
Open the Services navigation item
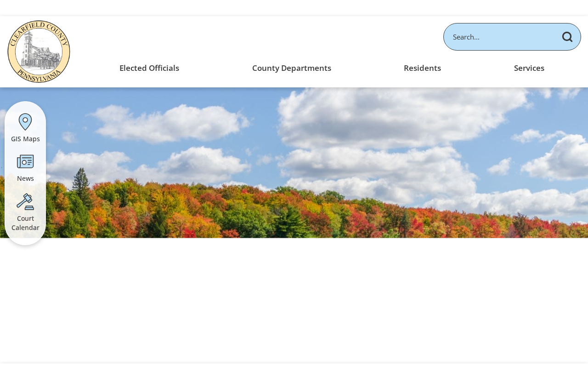(529, 68)
